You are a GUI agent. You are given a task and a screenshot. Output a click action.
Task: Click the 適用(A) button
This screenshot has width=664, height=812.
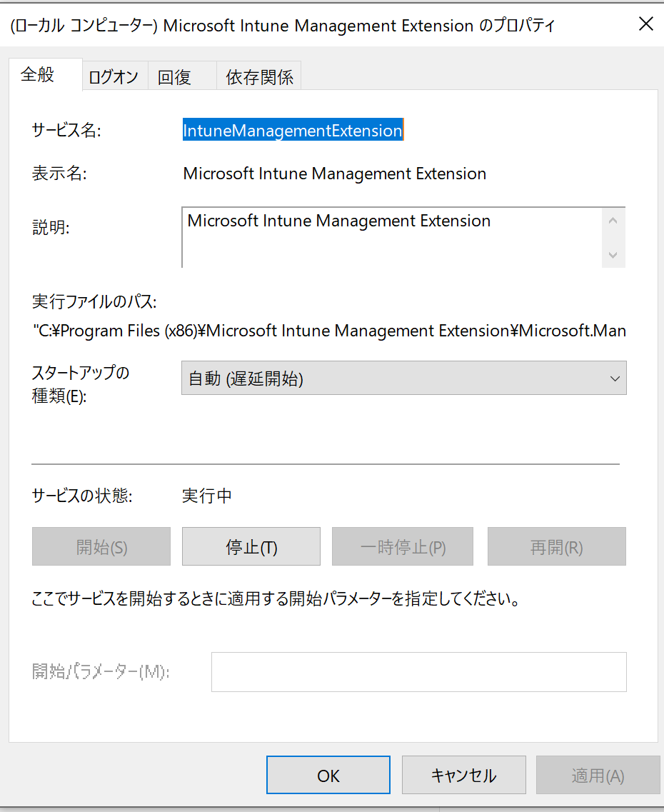pyautogui.click(x=598, y=775)
